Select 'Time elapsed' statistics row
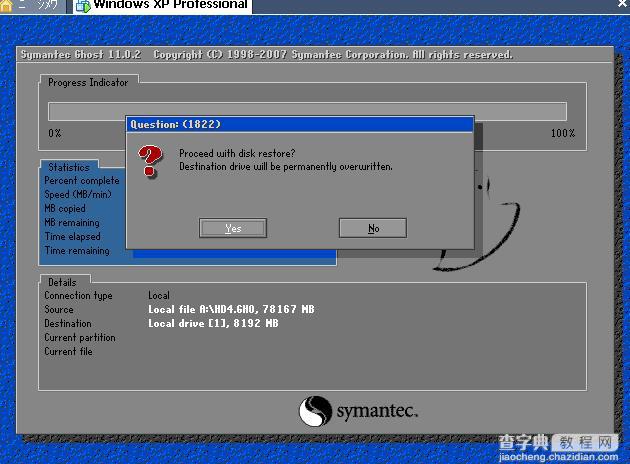This screenshot has height=464, width=630. [73, 237]
